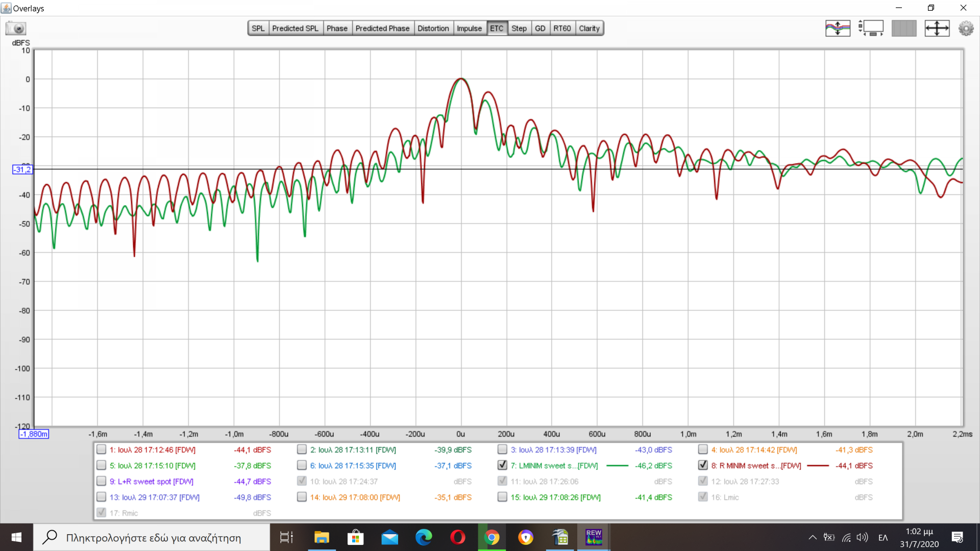Open File Explorer from taskbar
Screen dimensions: 980x551
pos(322,537)
